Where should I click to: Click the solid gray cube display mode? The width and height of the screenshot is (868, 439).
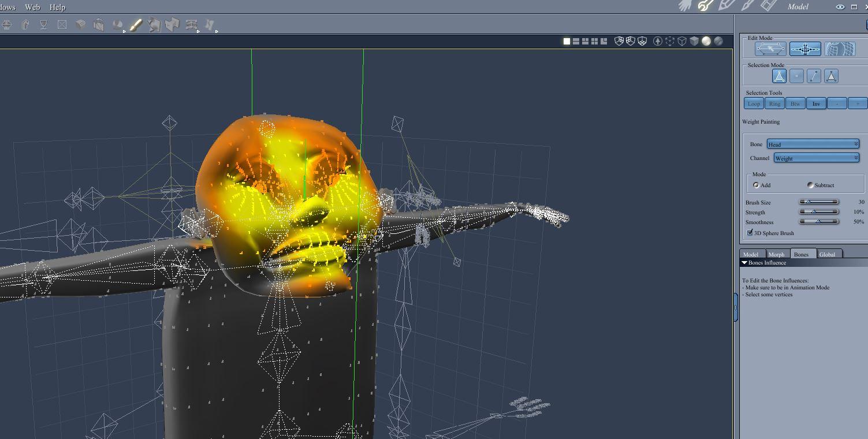[x=694, y=41]
